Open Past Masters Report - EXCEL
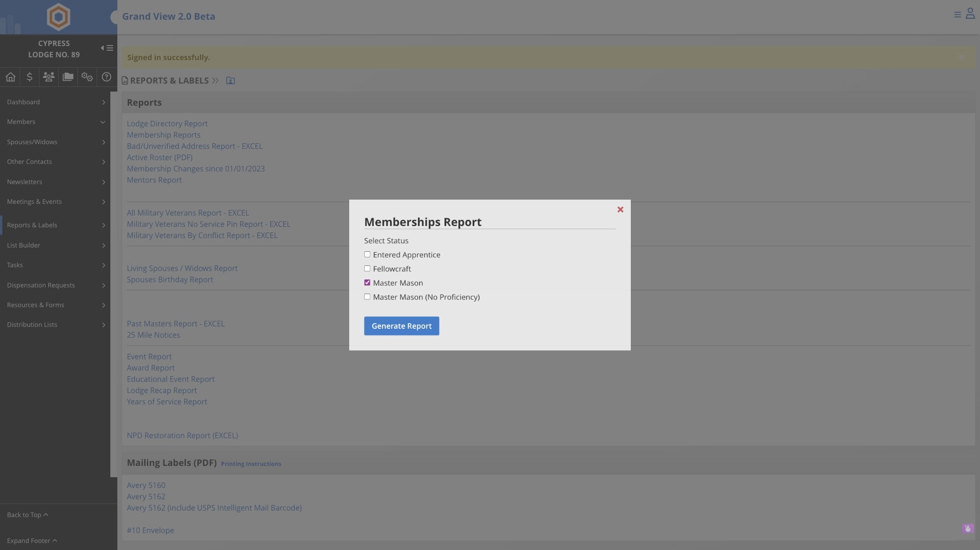The height and width of the screenshot is (550, 980). (x=176, y=324)
